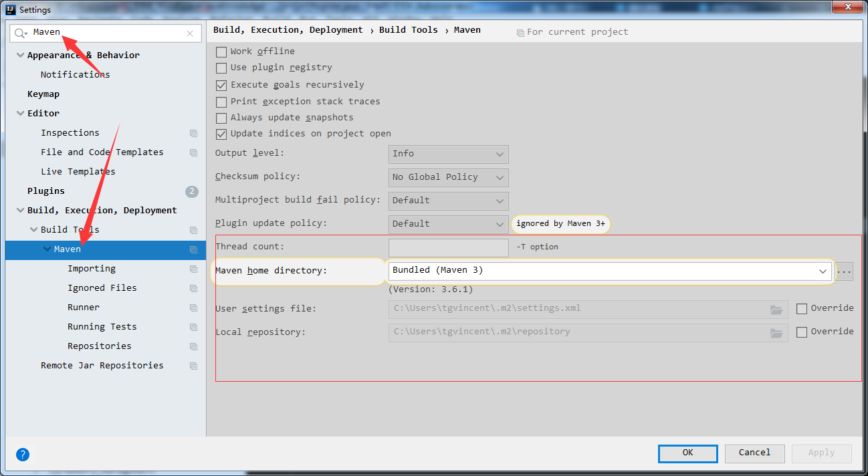Click the page icon next to Inspections
The height and width of the screenshot is (476, 868).
coord(193,133)
